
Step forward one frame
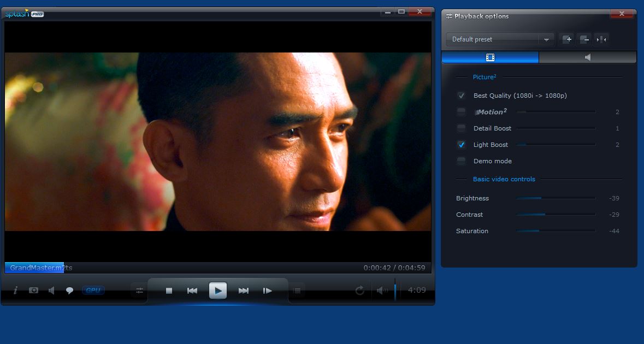point(267,290)
